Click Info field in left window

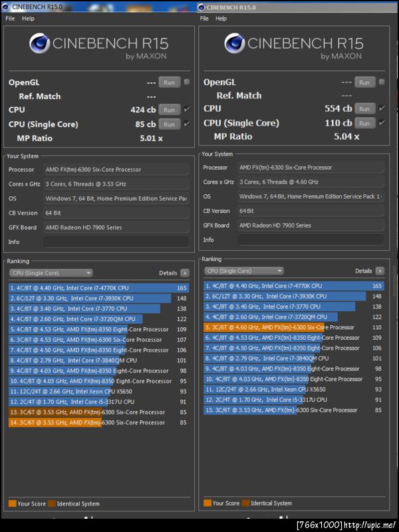tap(116, 242)
